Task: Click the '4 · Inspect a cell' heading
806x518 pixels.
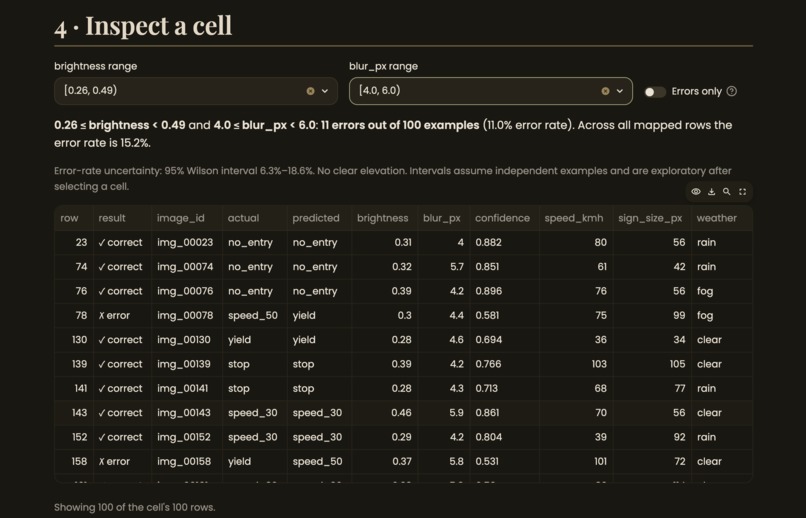Action: pyautogui.click(x=143, y=26)
